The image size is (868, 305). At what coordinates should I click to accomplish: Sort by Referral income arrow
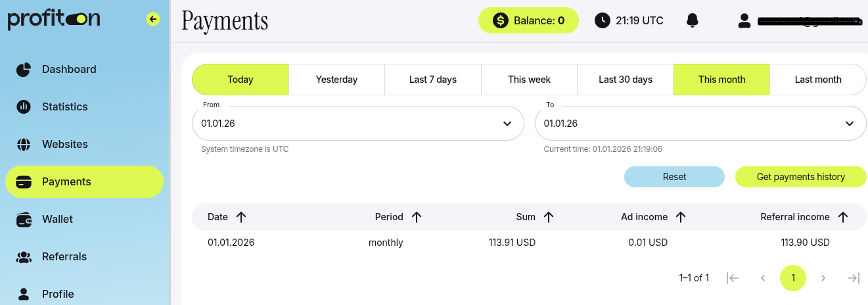click(843, 217)
